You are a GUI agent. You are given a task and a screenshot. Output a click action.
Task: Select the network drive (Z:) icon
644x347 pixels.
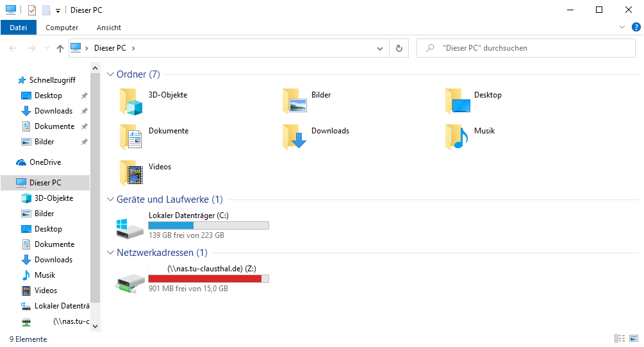[x=131, y=280]
